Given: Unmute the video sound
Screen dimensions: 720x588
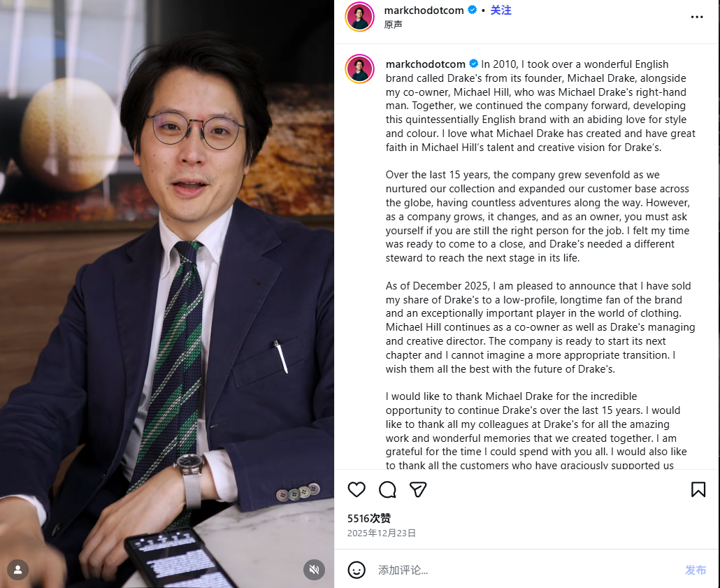Looking at the screenshot, I should click(x=314, y=570).
